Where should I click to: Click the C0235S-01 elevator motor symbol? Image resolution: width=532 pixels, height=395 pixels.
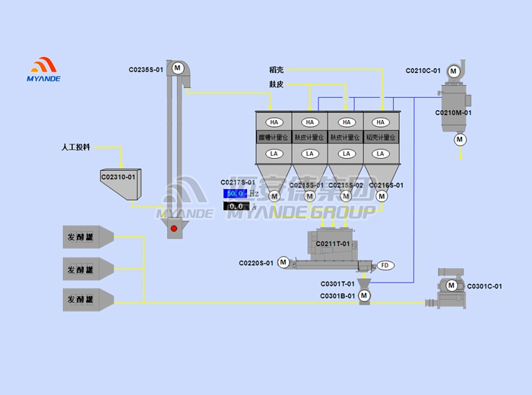(x=178, y=68)
